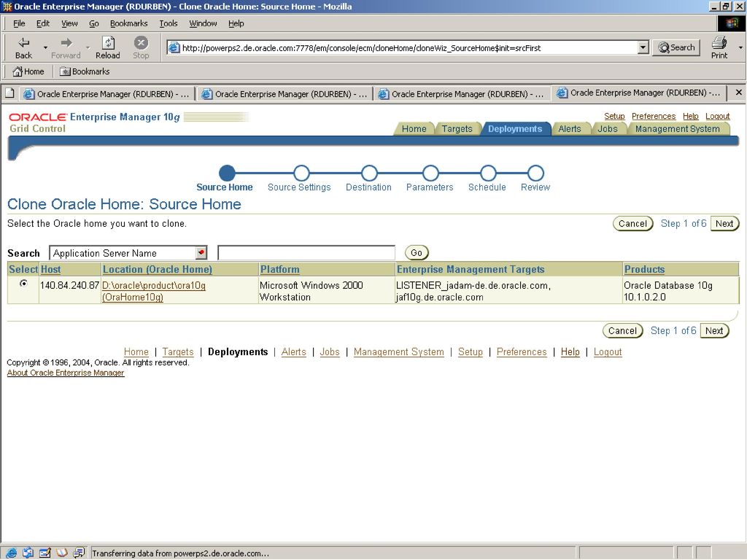The image size is (747, 560).
Task: Open the Edit menu
Action: [43, 23]
